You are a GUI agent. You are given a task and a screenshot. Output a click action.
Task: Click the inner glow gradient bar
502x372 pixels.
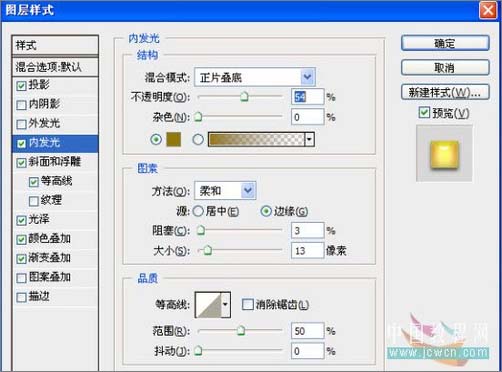[x=256, y=139]
